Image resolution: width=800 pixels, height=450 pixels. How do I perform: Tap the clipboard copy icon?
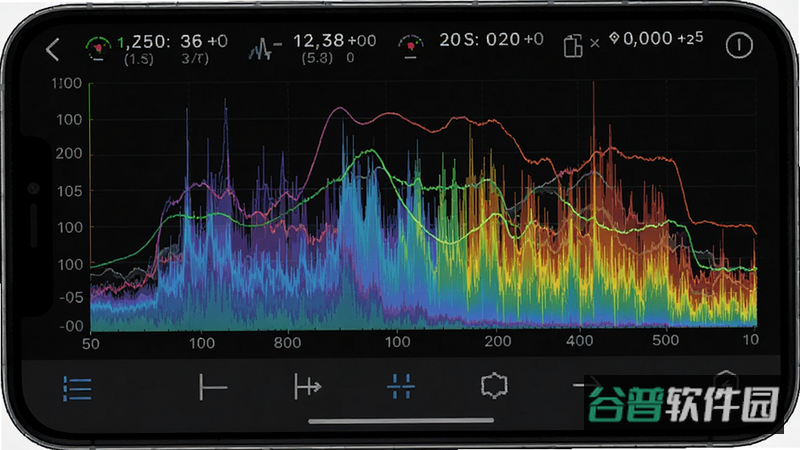[573, 46]
